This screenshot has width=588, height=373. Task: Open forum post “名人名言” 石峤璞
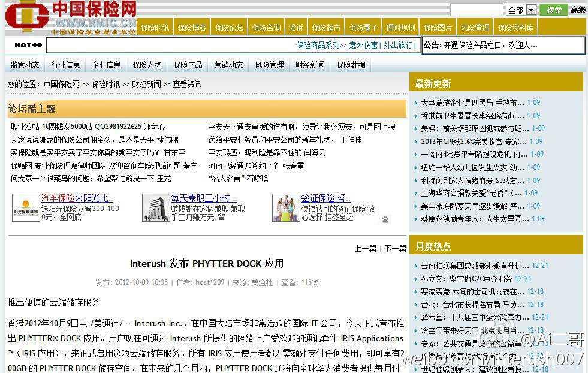[x=239, y=178]
